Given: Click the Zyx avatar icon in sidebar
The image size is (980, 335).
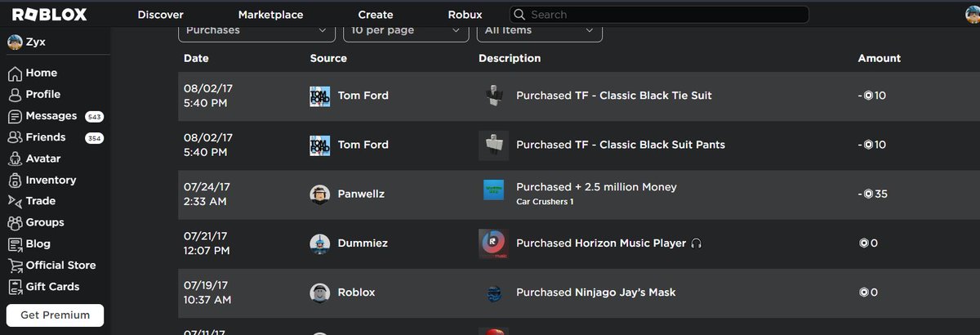Looking at the screenshot, I should [15, 42].
